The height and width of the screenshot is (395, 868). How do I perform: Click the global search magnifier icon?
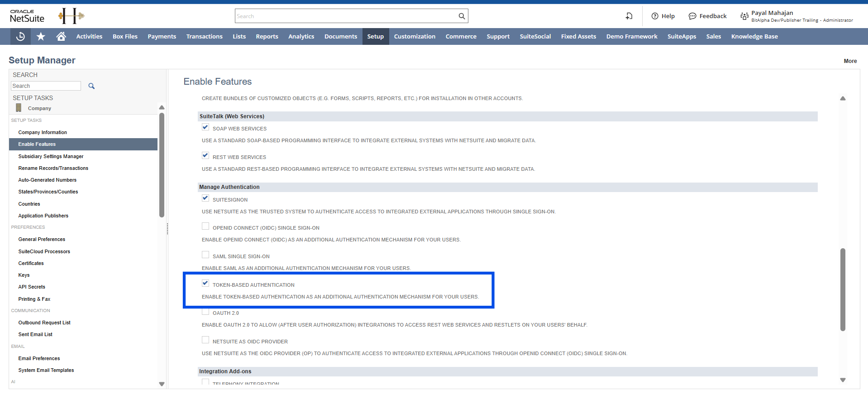point(462,16)
